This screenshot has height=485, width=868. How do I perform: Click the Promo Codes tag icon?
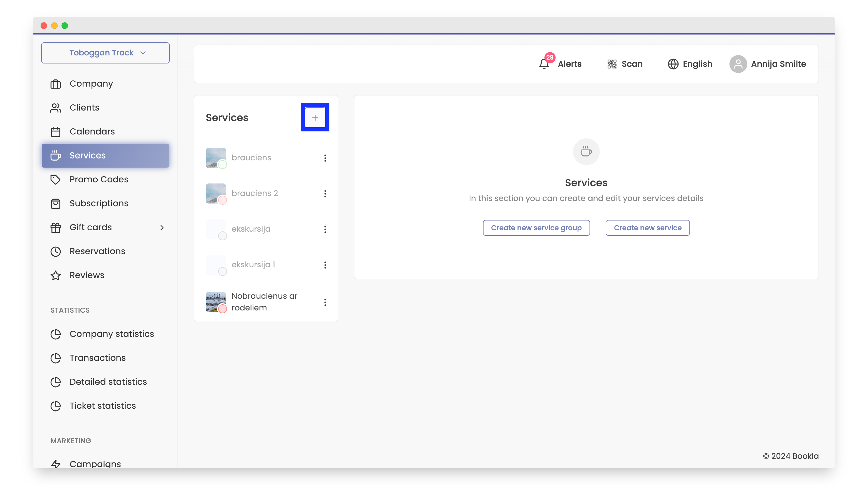point(56,179)
